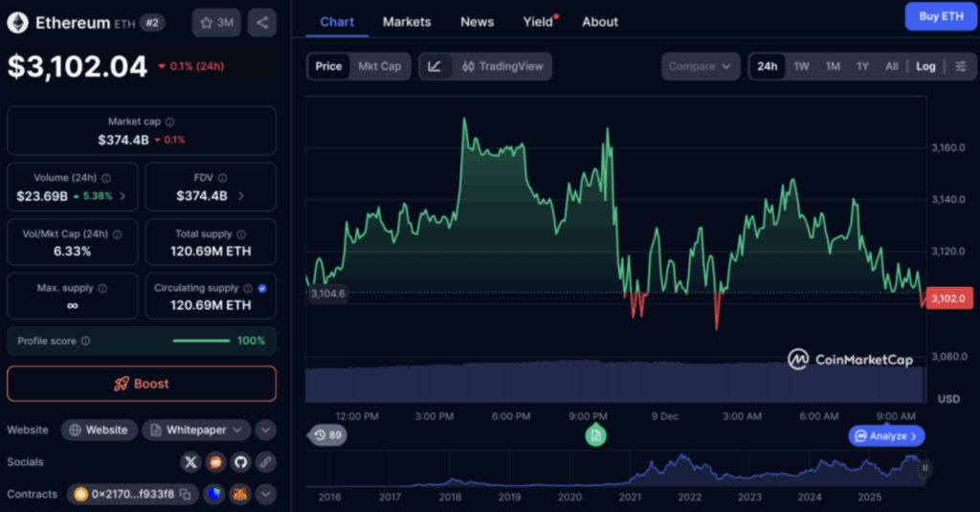Click the pause handle on range slider
The width and height of the screenshot is (980, 512).
(924, 468)
